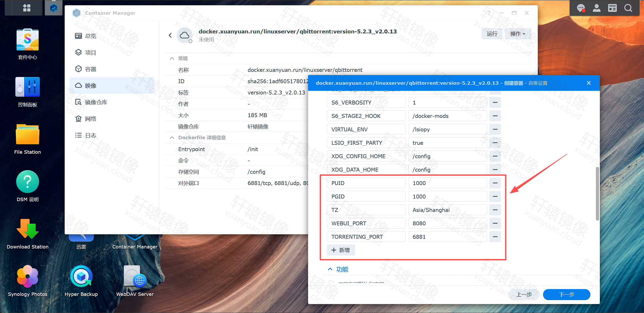Collapse the 功能 section in the dialog
Screen dimensions: 644x313
click(x=330, y=269)
